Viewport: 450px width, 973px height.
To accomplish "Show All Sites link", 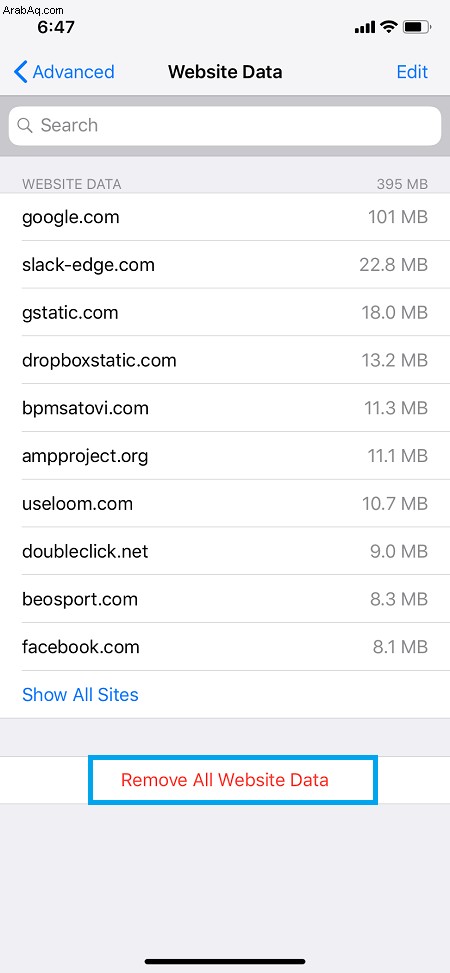I will pyautogui.click(x=80, y=694).
